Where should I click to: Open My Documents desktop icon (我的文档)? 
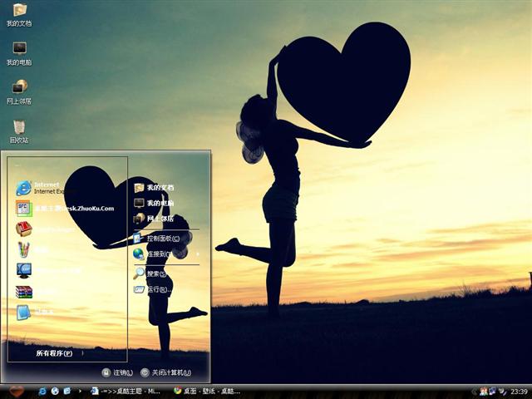[x=19, y=11]
